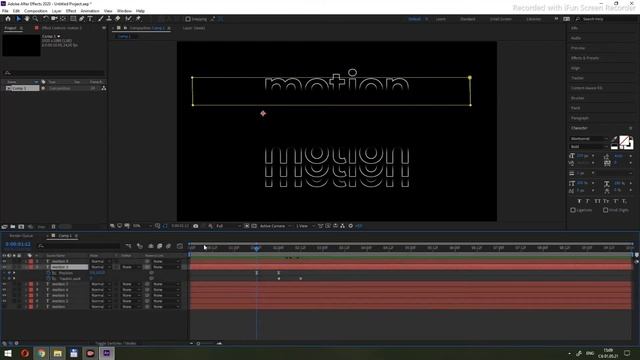Open File Explorer from the taskbar
This screenshot has width=640, height=360.
coord(58,353)
